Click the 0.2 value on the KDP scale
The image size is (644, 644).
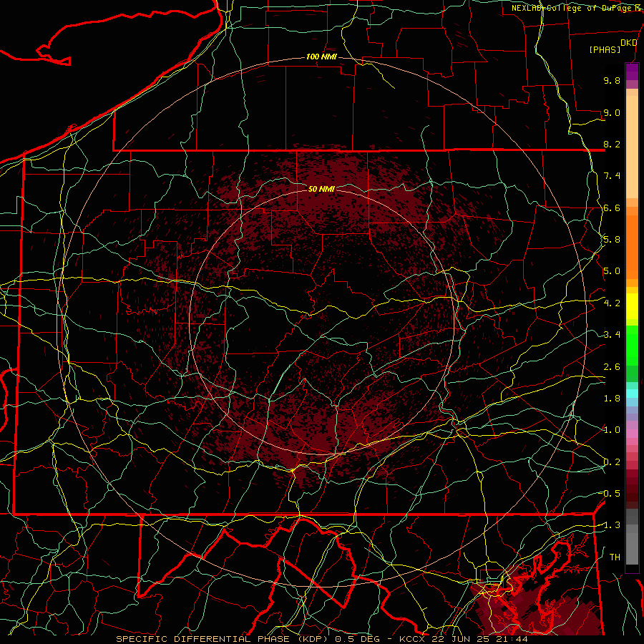[612, 462]
